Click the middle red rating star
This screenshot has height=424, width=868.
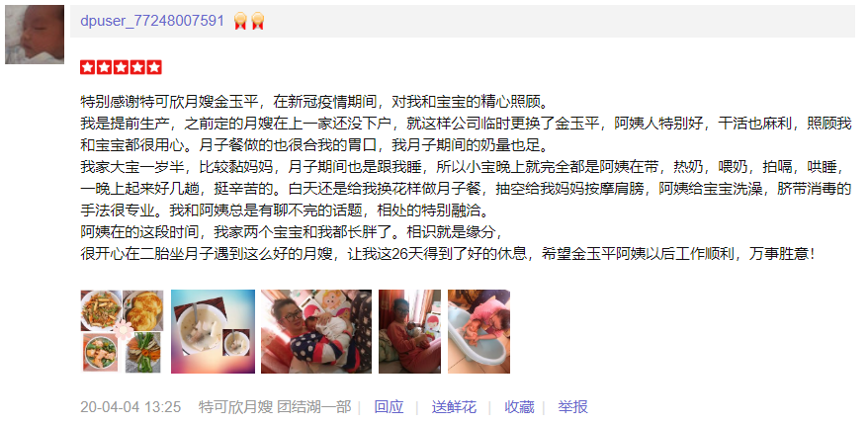[x=121, y=67]
